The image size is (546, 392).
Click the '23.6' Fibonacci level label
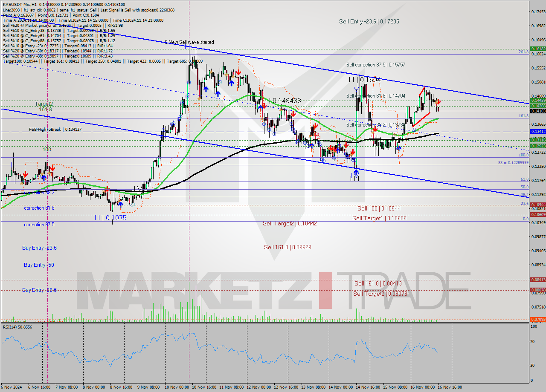525,204
